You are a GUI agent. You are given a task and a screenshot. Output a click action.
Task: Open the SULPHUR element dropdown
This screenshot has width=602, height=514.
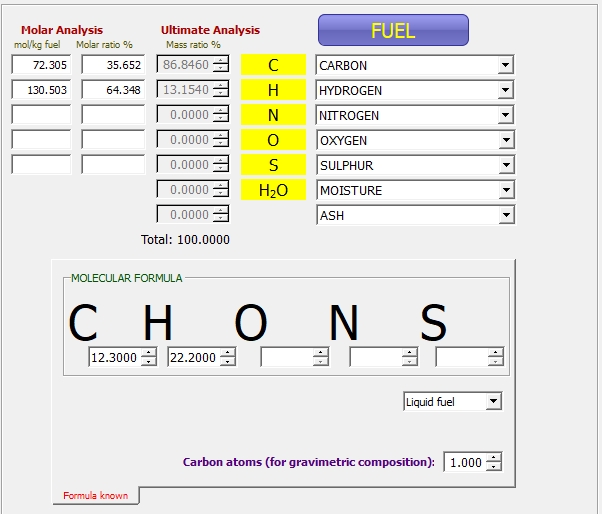click(x=506, y=166)
